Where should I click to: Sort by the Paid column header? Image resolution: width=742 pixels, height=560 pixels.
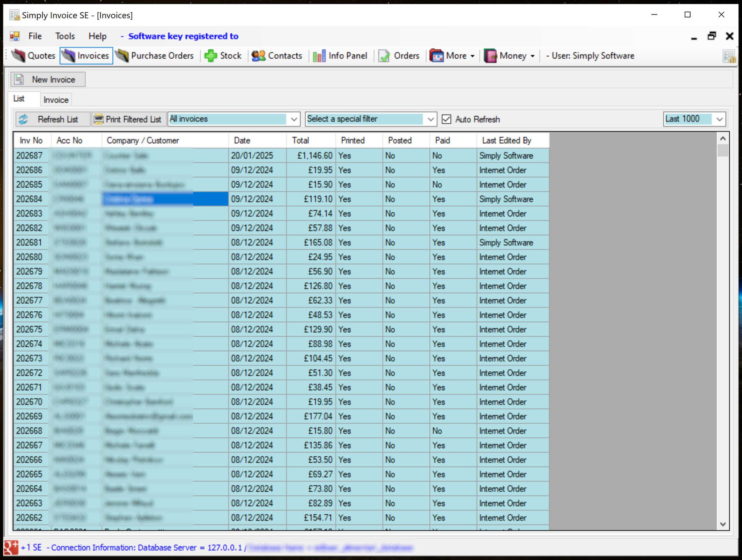[453, 141]
